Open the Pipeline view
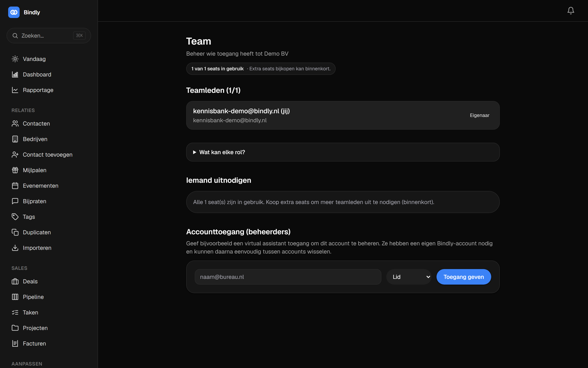The width and height of the screenshot is (588, 368). [49, 297]
